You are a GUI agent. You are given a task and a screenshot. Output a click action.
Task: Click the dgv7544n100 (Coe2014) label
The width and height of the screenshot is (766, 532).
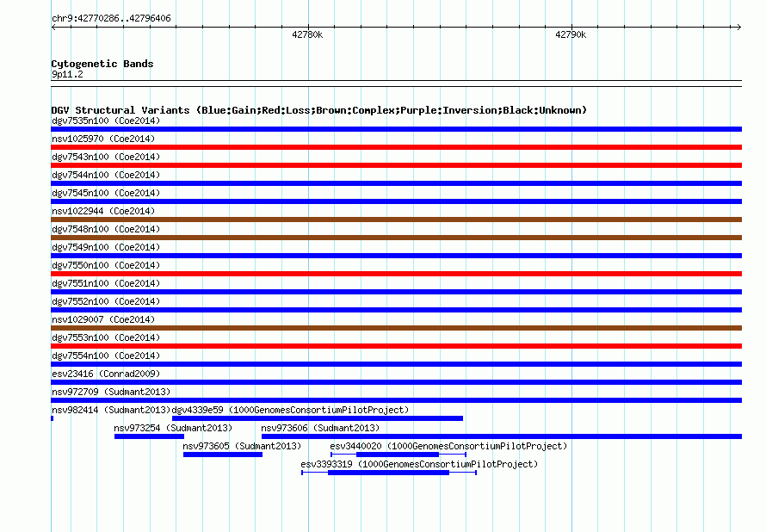click(x=106, y=175)
